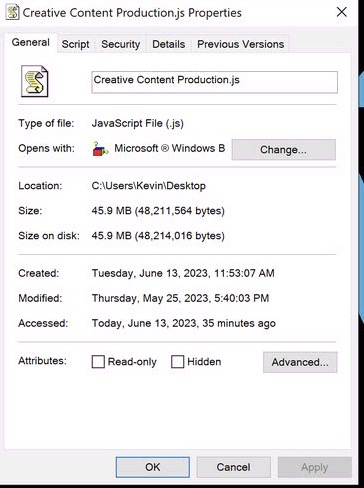Image resolution: width=364 pixels, height=488 pixels.
Task: Click the 'Modified:' label
Action: (x=40, y=298)
